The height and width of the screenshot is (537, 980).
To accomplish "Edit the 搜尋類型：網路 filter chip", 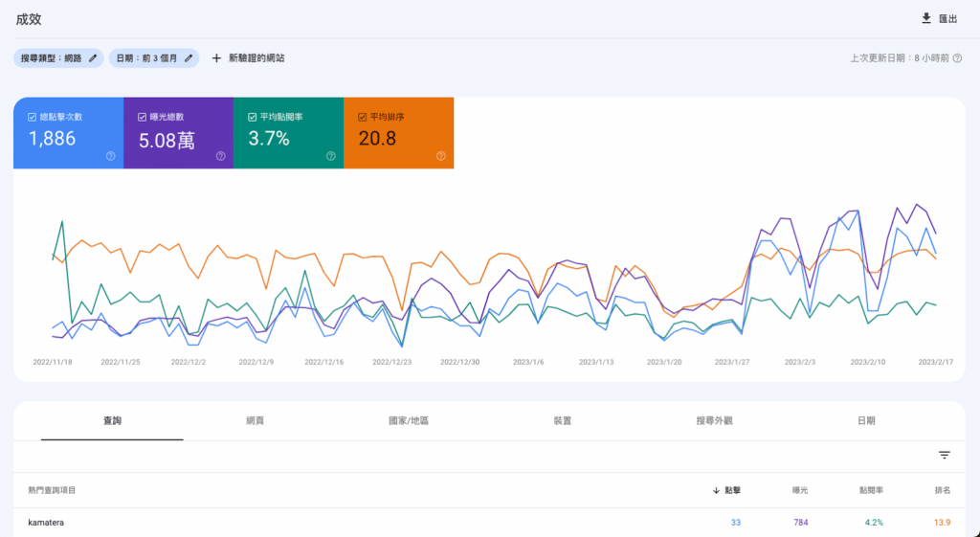I will click(58, 58).
